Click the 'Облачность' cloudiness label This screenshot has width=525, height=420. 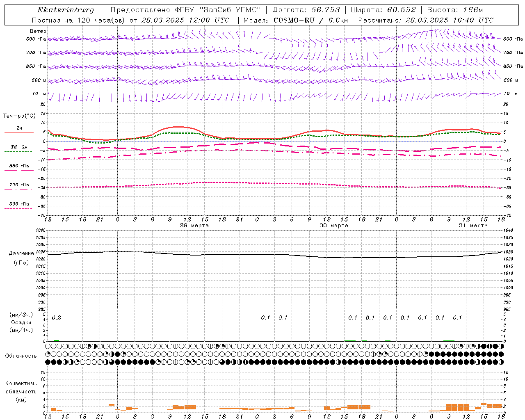[x=21, y=356]
